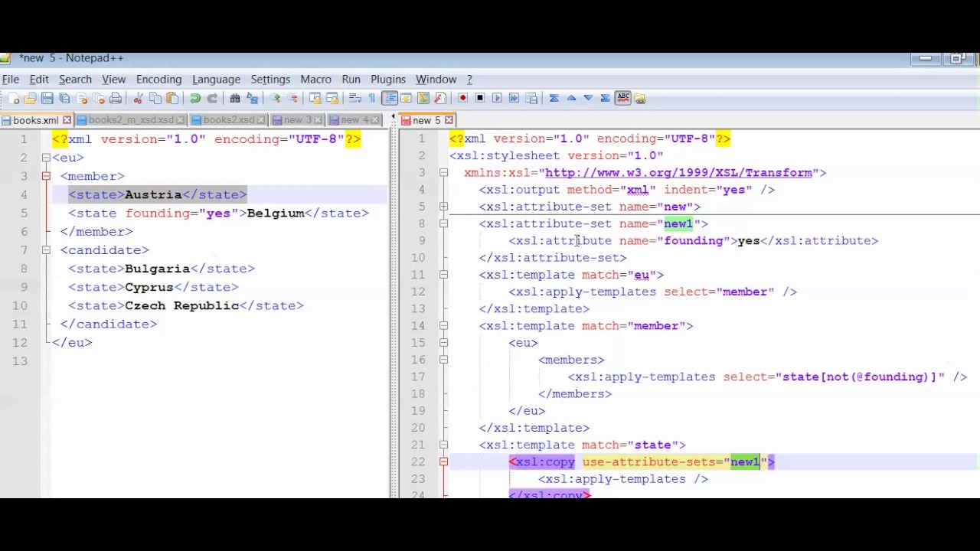Screen dimensions: 980x551
Task: Toggle Show All Characters pilcrow icon
Action: [371, 98]
